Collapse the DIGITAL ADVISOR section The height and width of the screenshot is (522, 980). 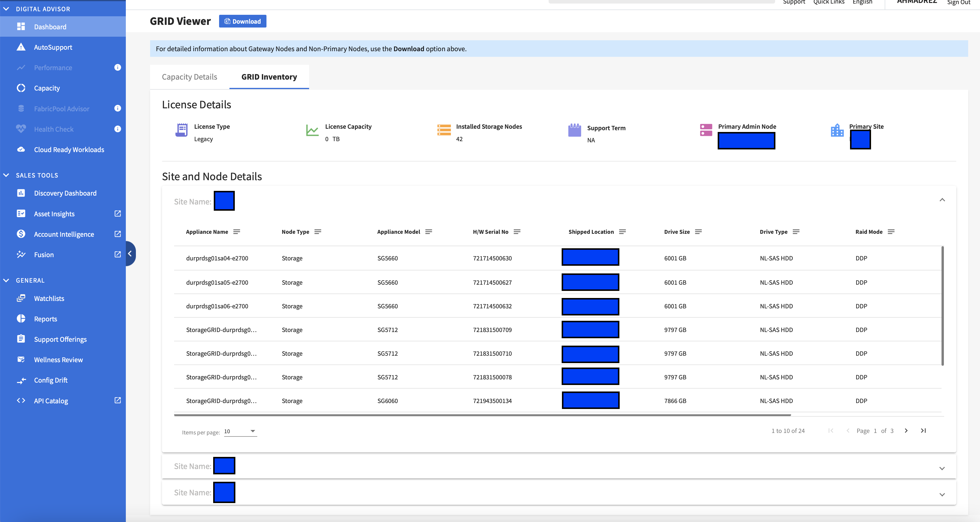click(x=6, y=9)
